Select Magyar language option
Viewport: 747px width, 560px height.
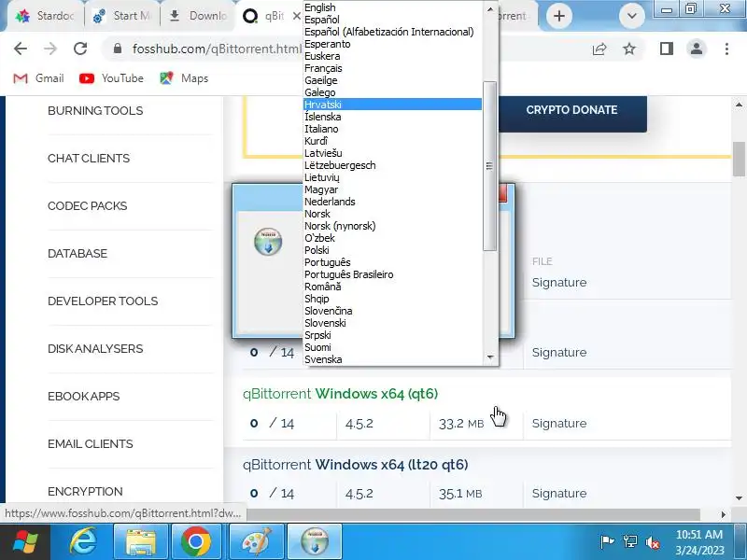[x=392, y=189]
